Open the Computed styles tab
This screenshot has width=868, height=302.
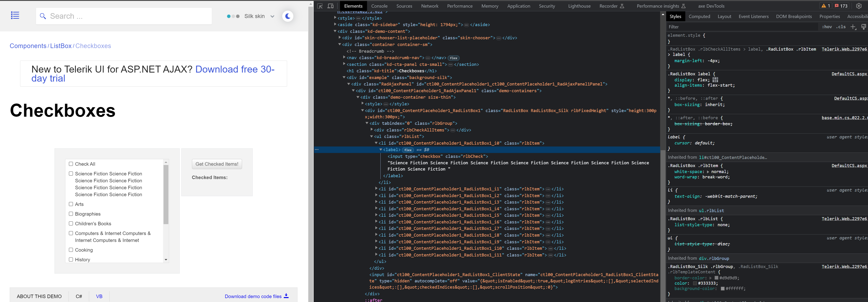[699, 16]
